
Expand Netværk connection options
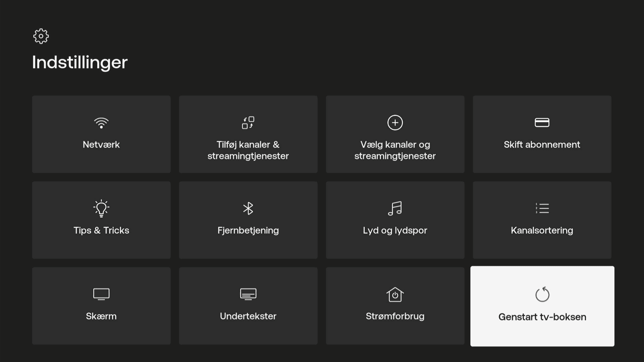tap(101, 134)
